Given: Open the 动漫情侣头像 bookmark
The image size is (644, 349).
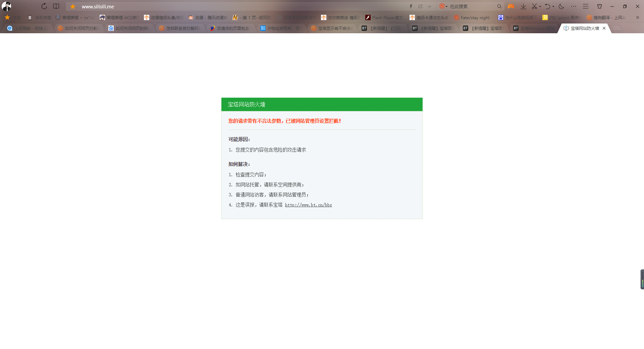Looking at the screenshot, I should (x=164, y=17).
